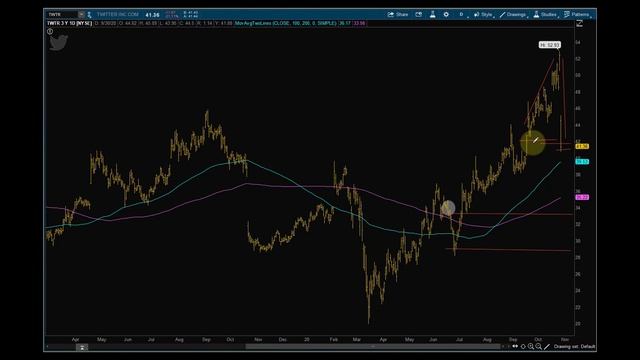Viewport: 640px width, 360px height.
Task: Open the Patterns menu
Action: pos(578,15)
